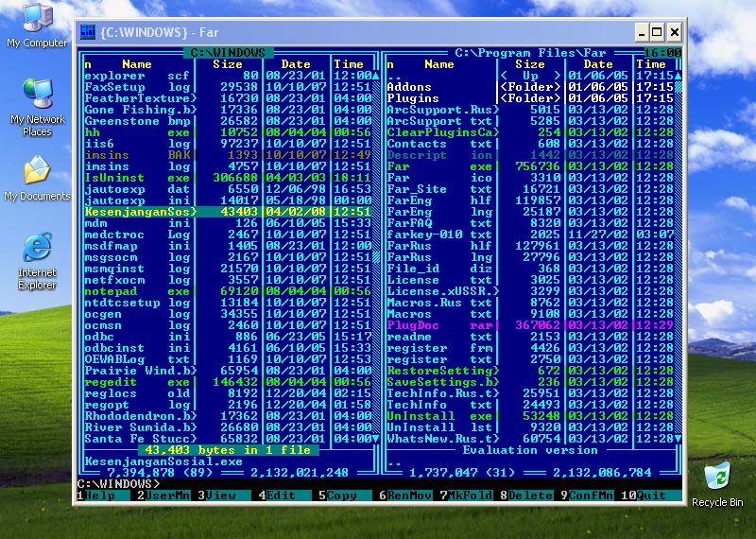The height and width of the screenshot is (539, 756).
Task: Select ClearPluginsCa file in right panel
Action: (530, 132)
